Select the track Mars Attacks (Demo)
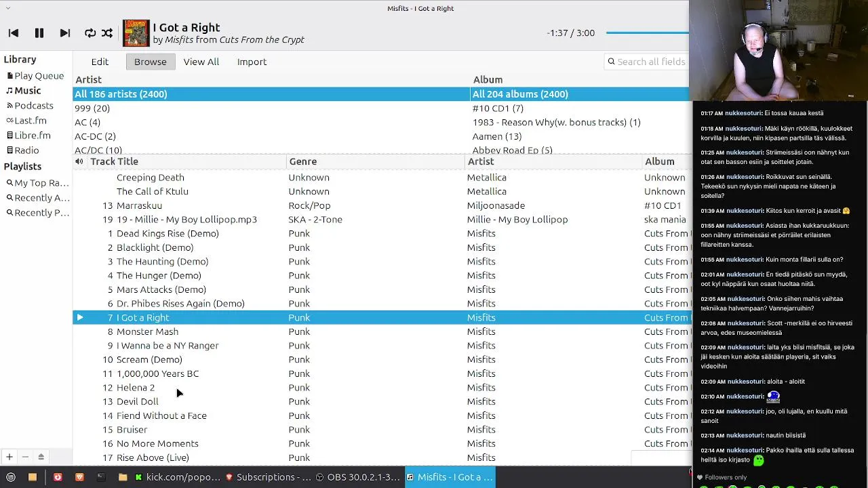This screenshot has height=488, width=868. 161,289
